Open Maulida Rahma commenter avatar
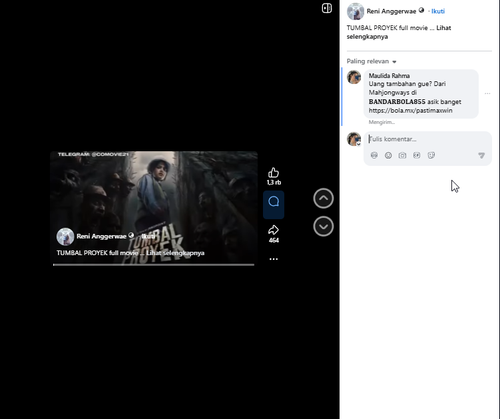The image size is (500, 419). pyautogui.click(x=354, y=77)
